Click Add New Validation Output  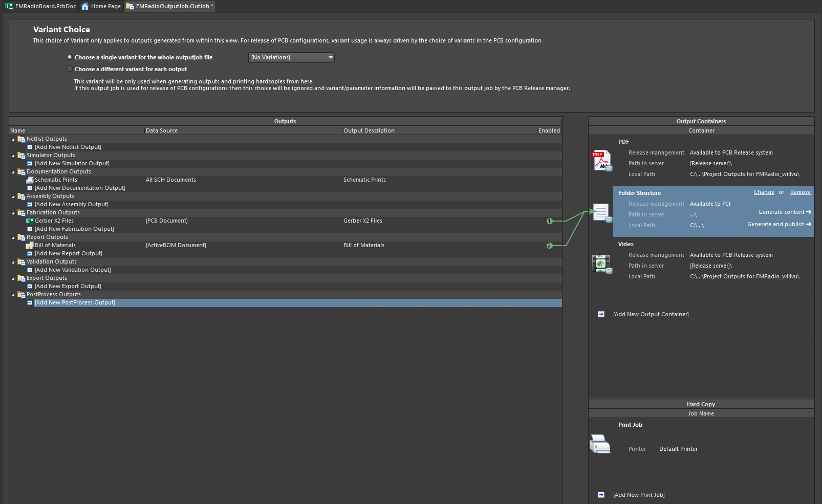click(x=73, y=270)
